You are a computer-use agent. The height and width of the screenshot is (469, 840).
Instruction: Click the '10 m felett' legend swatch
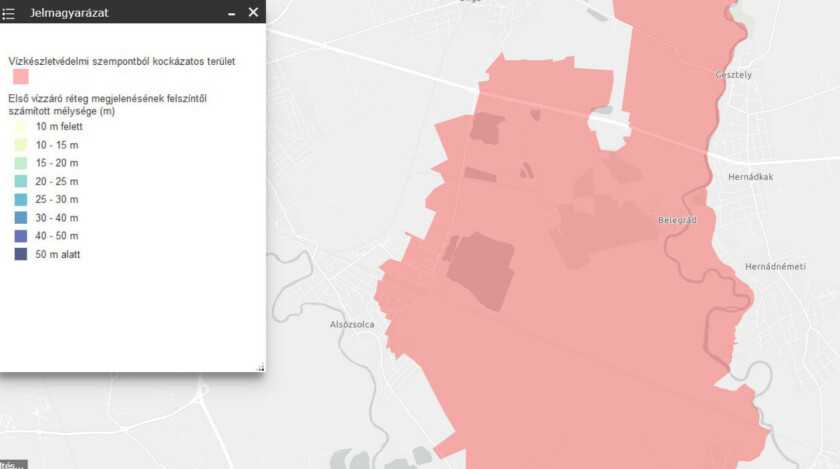(20, 127)
